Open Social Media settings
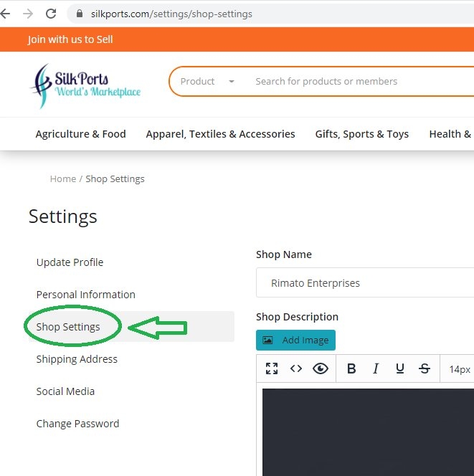 coord(65,391)
